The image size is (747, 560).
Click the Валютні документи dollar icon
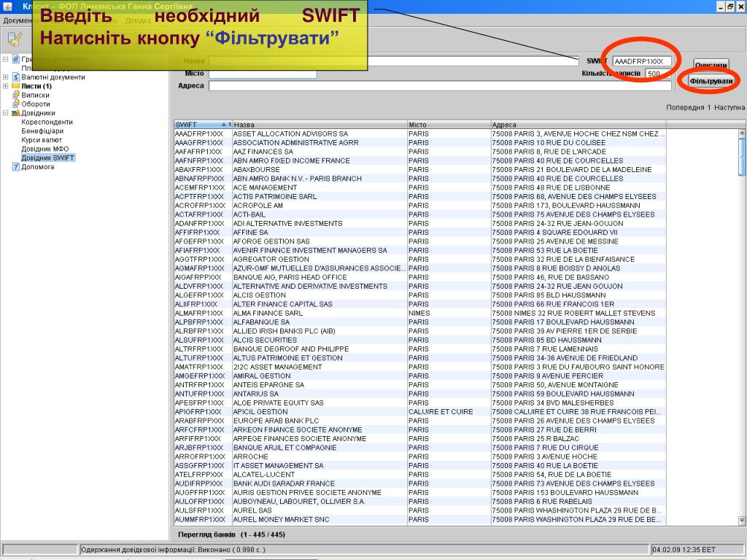tap(16, 77)
